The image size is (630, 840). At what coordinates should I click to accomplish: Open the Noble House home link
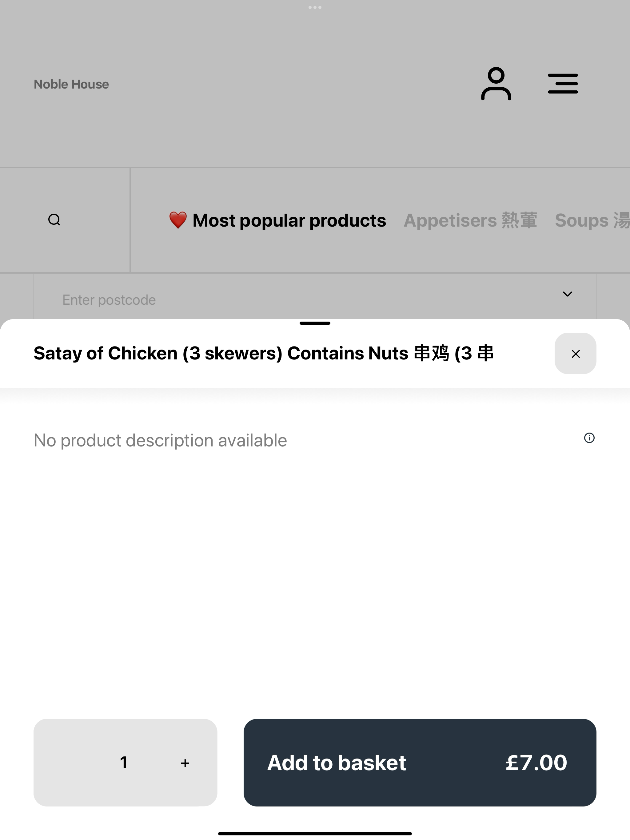(x=71, y=84)
